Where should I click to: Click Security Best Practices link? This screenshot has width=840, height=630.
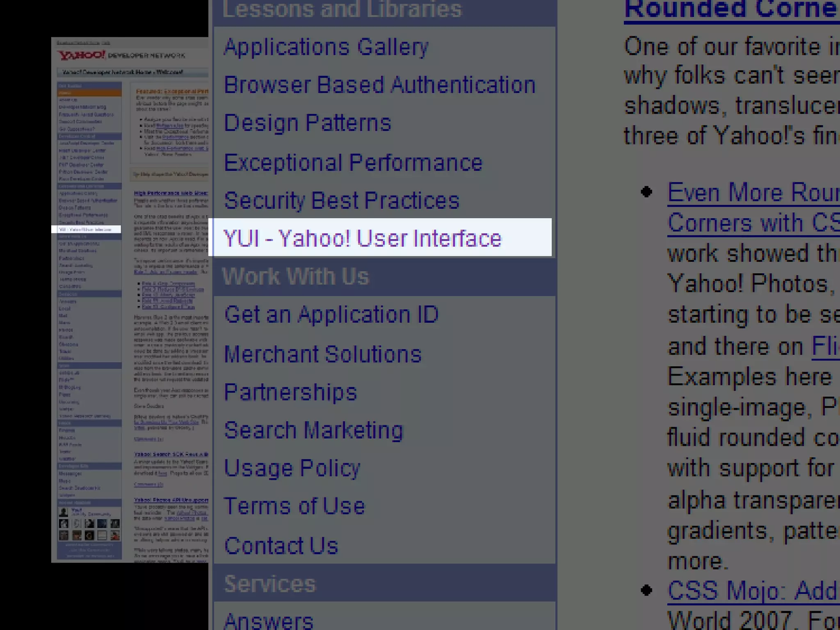click(341, 200)
